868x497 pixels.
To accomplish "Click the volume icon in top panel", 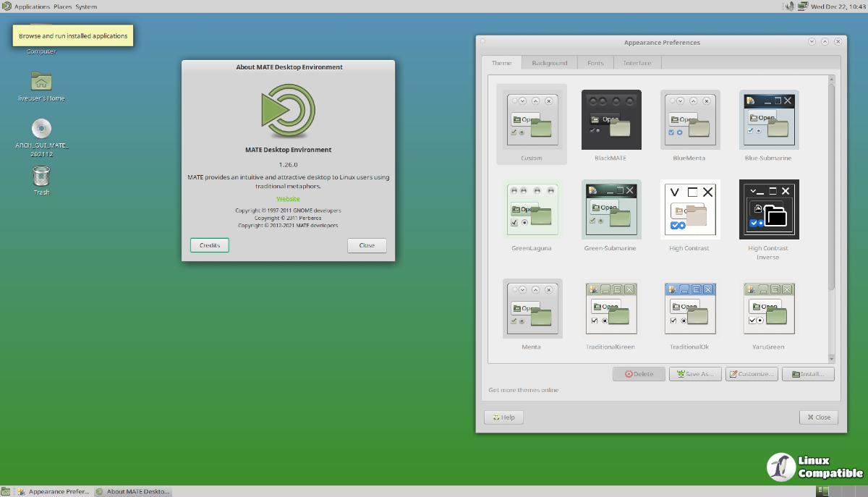I will click(790, 7).
